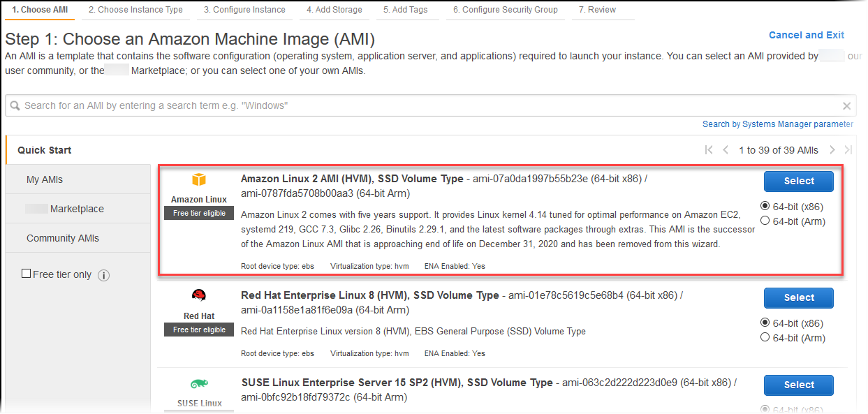Viewport: 868px width, 414px height.
Task: Open the Configure Security Group step
Action: 506,10
